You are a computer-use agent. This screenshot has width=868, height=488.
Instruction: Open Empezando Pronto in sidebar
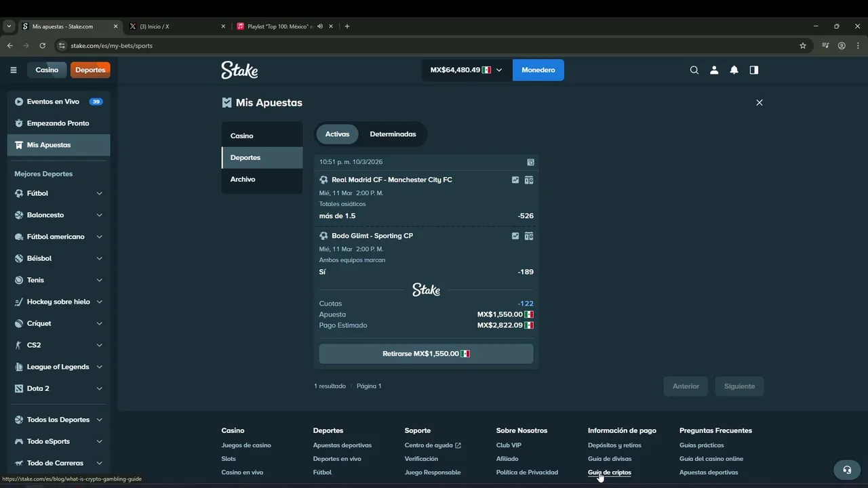(x=58, y=123)
